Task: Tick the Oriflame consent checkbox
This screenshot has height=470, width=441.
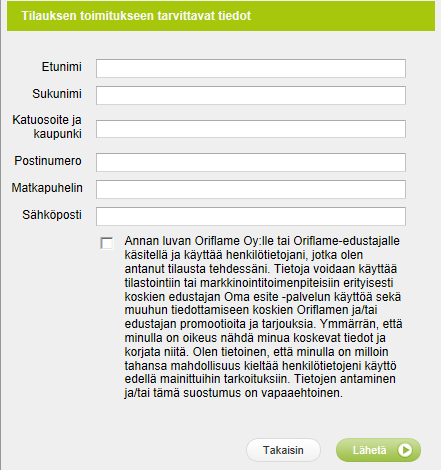Action: (107, 243)
